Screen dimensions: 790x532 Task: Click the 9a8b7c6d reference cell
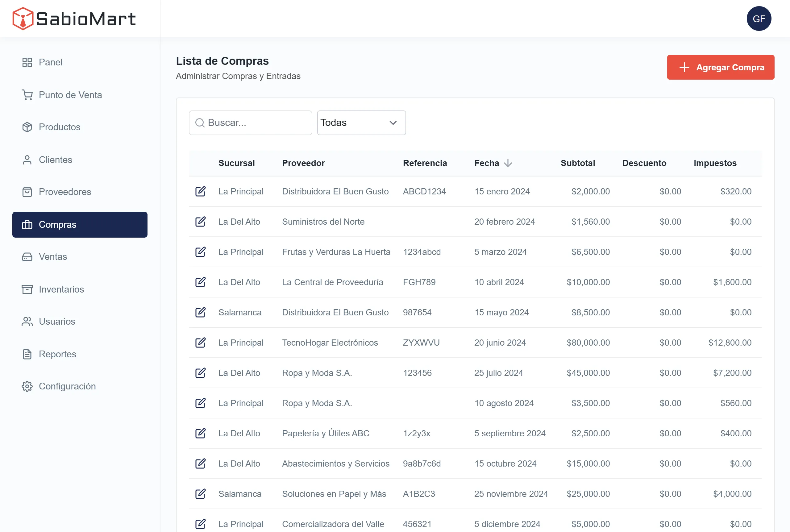422,463
